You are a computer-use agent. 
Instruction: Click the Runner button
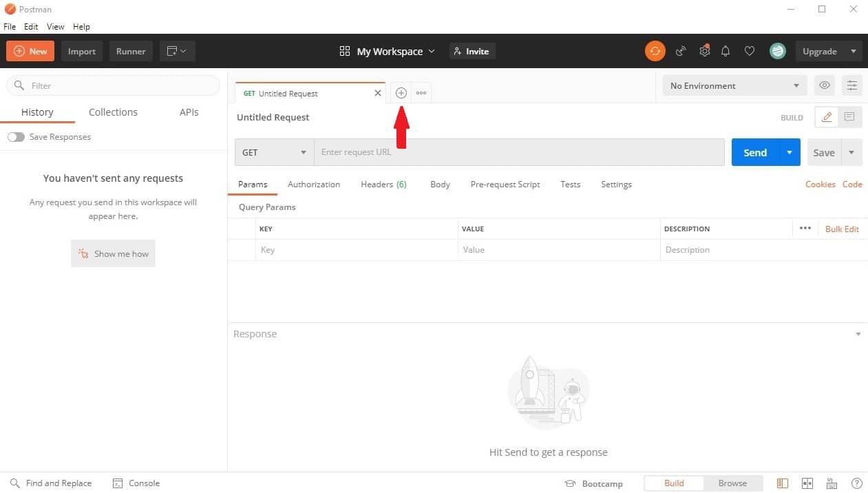(x=131, y=51)
